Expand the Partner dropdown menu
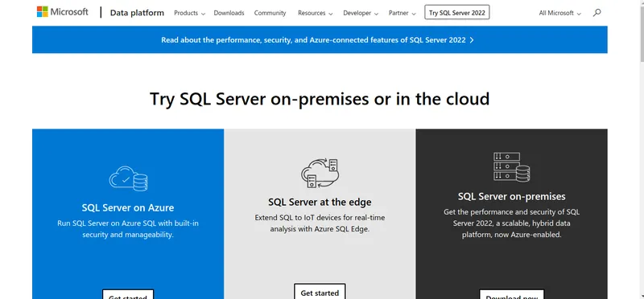This screenshot has width=644, height=299. [x=402, y=13]
